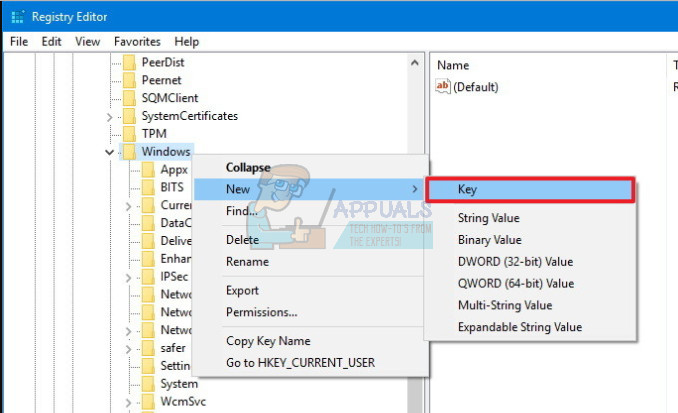
Task: Open the Favorites menu
Action: (137, 42)
